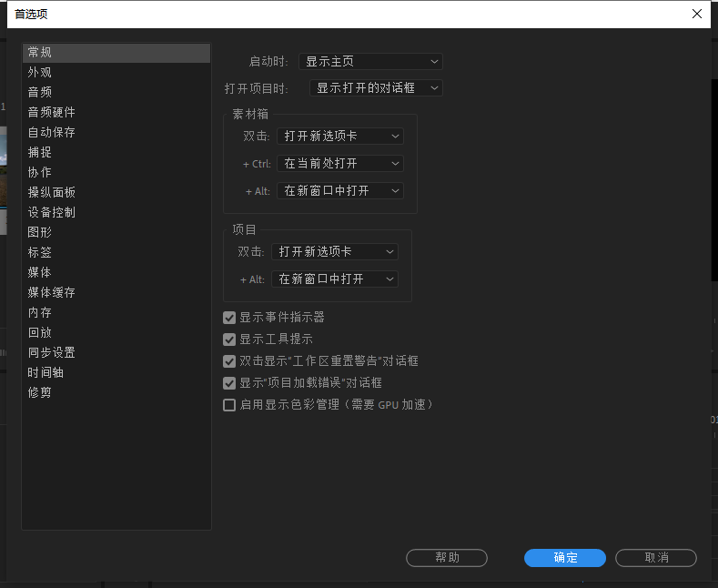The height and width of the screenshot is (588, 718).
Task: Open 项目 + Alt dropdown
Action: (335, 279)
